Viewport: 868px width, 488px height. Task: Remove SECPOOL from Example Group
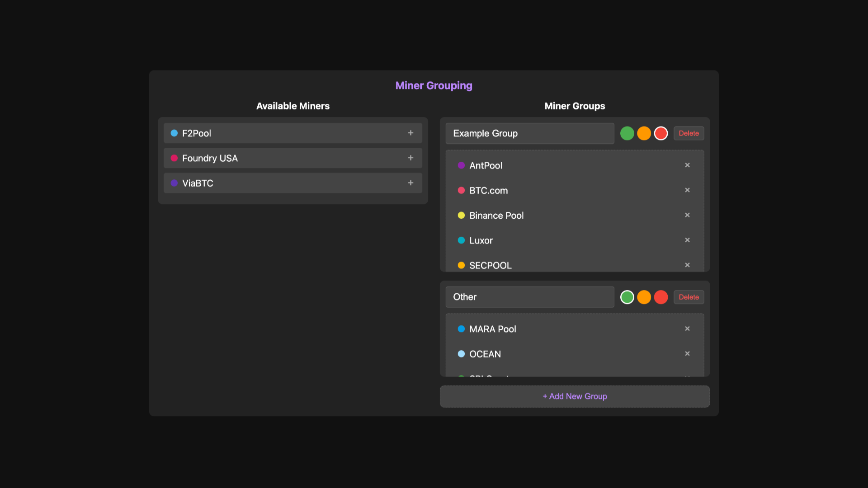click(x=687, y=265)
